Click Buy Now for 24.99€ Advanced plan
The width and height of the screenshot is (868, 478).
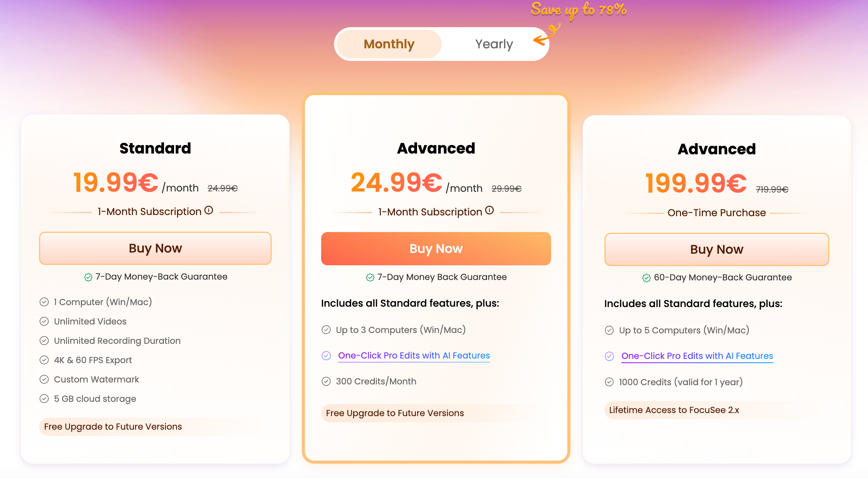pyautogui.click(x=436, y=249)
